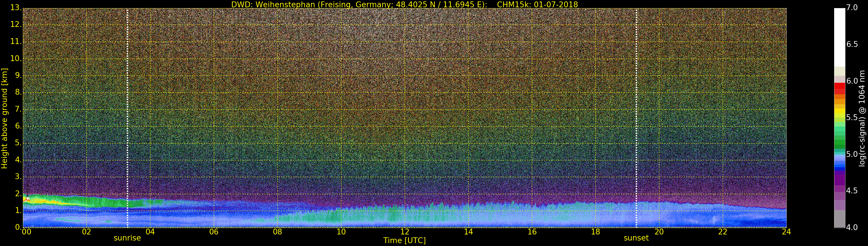Pick the white segment atop the colorbar
The image size is (868, 246).
[x=839, y=37]
